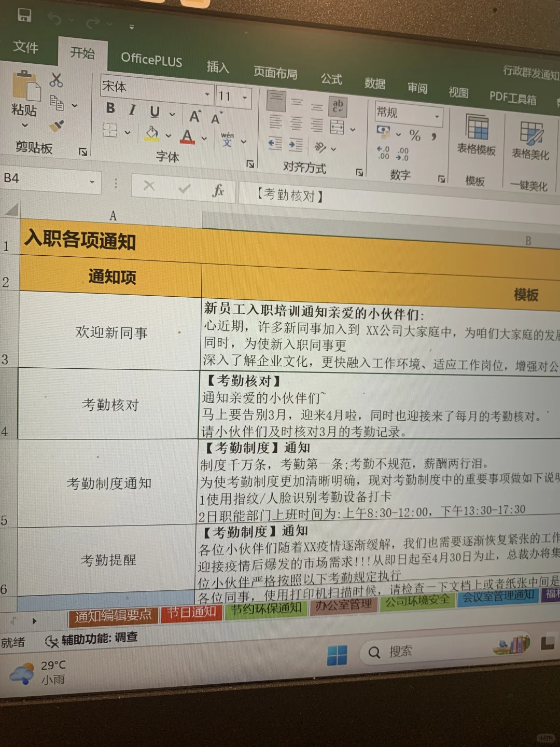Click the Comma Style icon
The height and width of the screenshot is (747, 560).
[433, 137]
